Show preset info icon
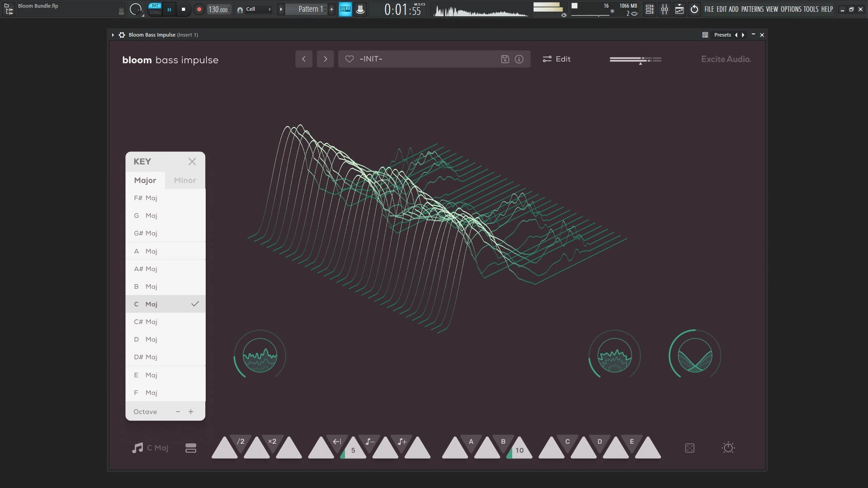Image resolution: width=868 pixels, height=488 pixels. (519, 59)
